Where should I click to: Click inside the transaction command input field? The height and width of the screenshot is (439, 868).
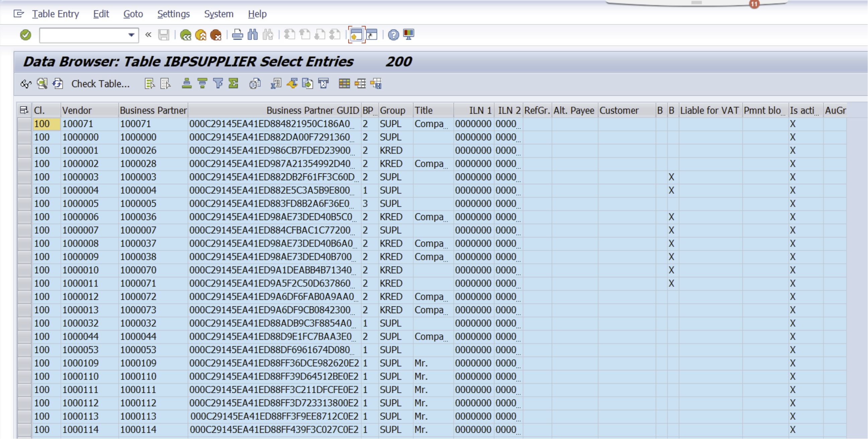(83, 35)
